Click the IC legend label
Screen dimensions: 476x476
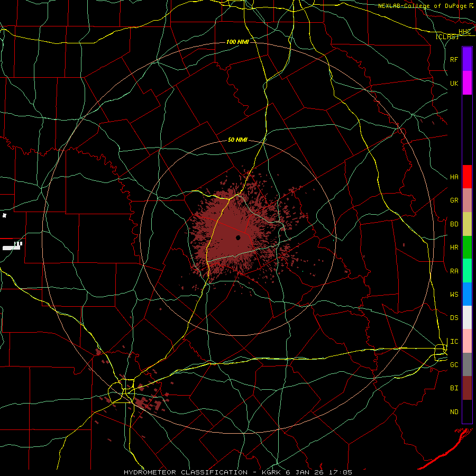point(454,342)
